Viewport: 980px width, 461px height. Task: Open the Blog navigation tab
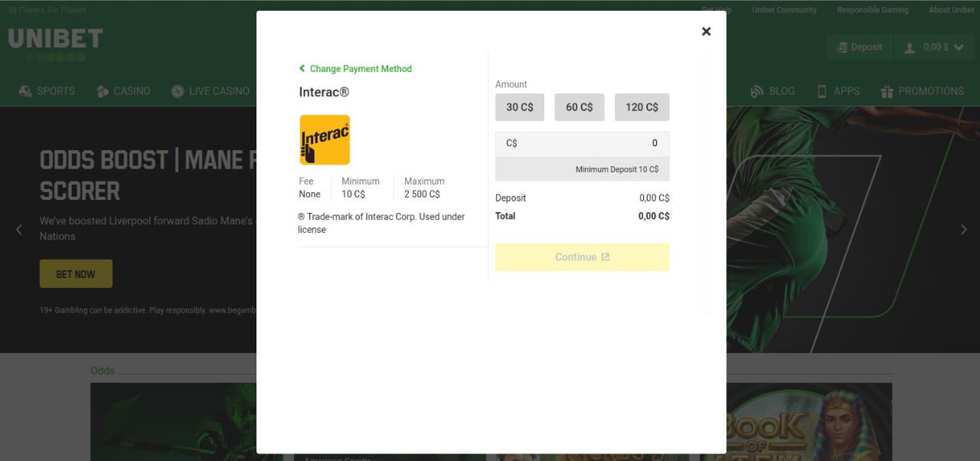click(773, 91)
